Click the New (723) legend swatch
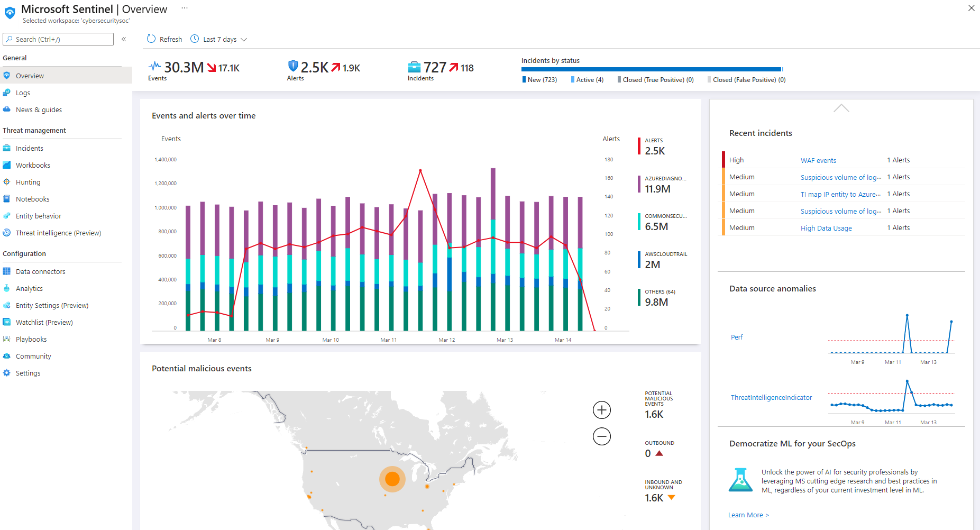The height and width of the screenshot is (530, 980). pos(524,80)
